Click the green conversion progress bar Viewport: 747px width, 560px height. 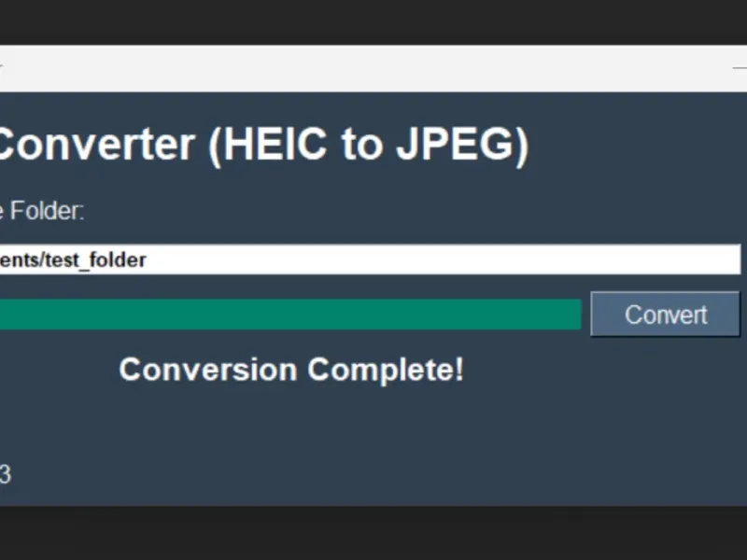pyautogui.click(x=289, y=315)
